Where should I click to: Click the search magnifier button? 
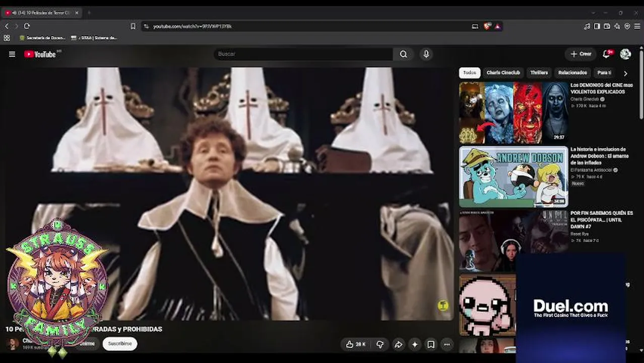point(403,54)
